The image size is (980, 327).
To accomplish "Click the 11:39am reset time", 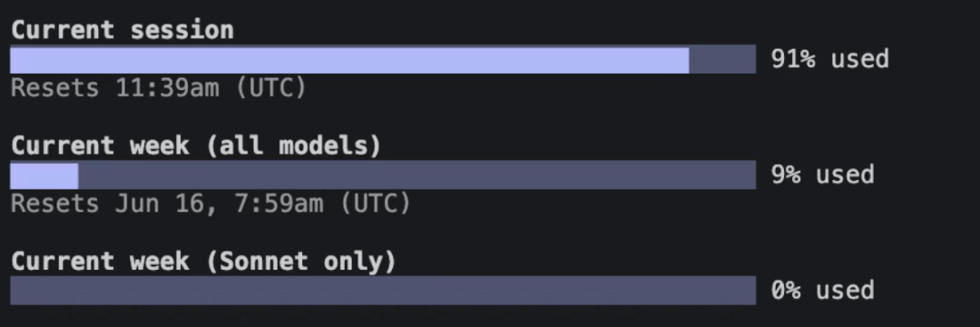I will [168, 88].
